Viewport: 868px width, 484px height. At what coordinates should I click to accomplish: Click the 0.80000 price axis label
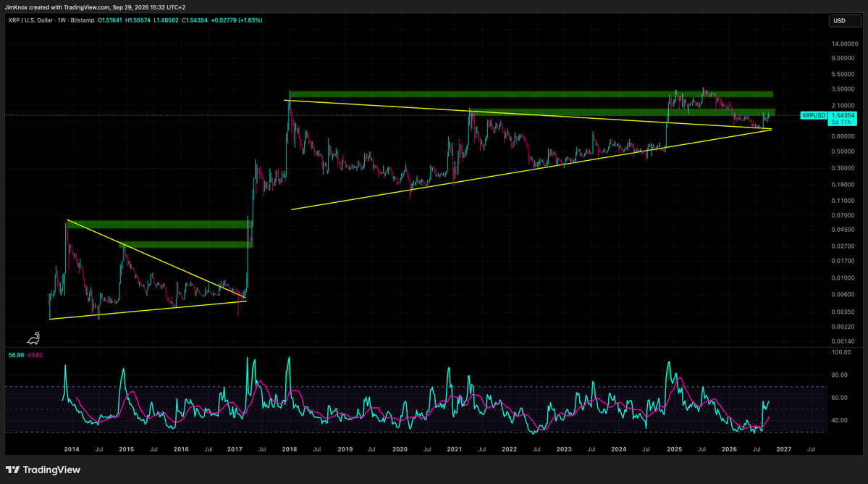tap(843, 136)
